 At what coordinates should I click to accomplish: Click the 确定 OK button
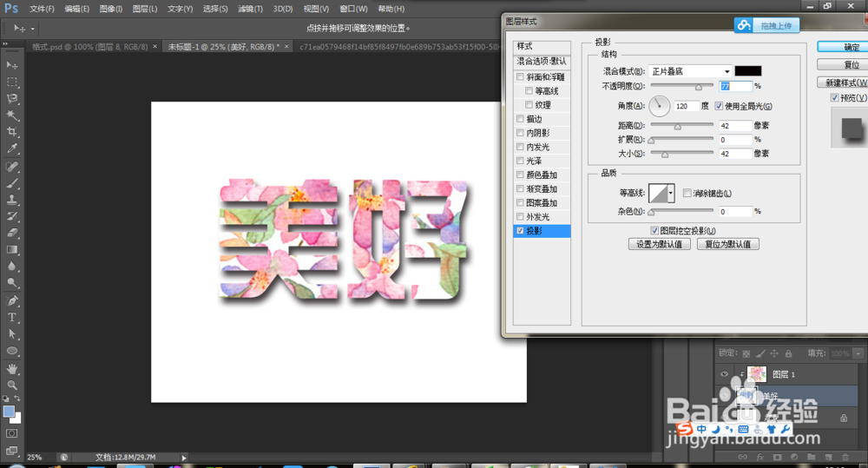pos(843,47)
